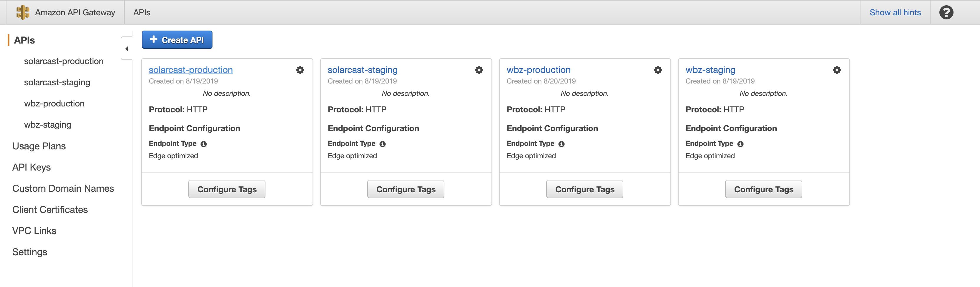Open gear menu on wbz-staging card
This screenshot has height=287, width=980.
point(837,70)
